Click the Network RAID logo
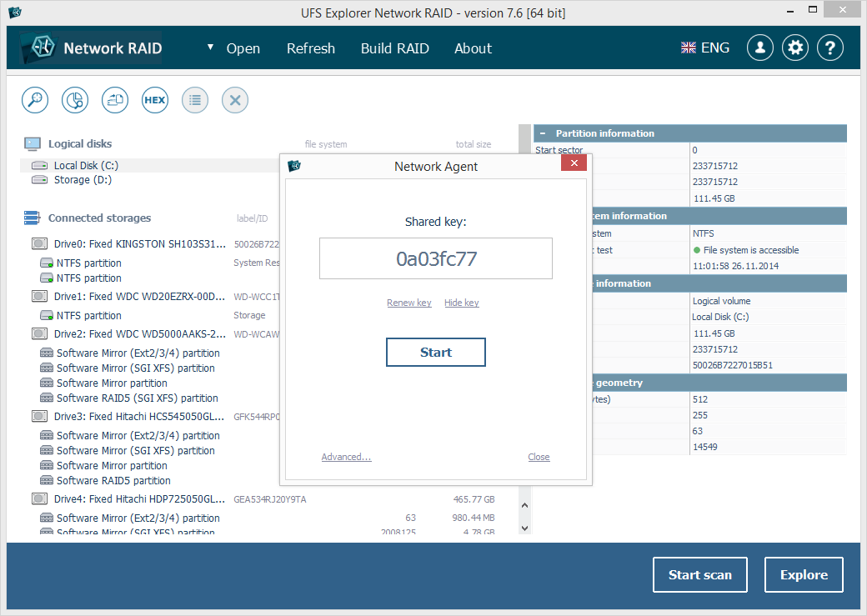The width and height of the screenshot is (867, 616). point(91,48)
